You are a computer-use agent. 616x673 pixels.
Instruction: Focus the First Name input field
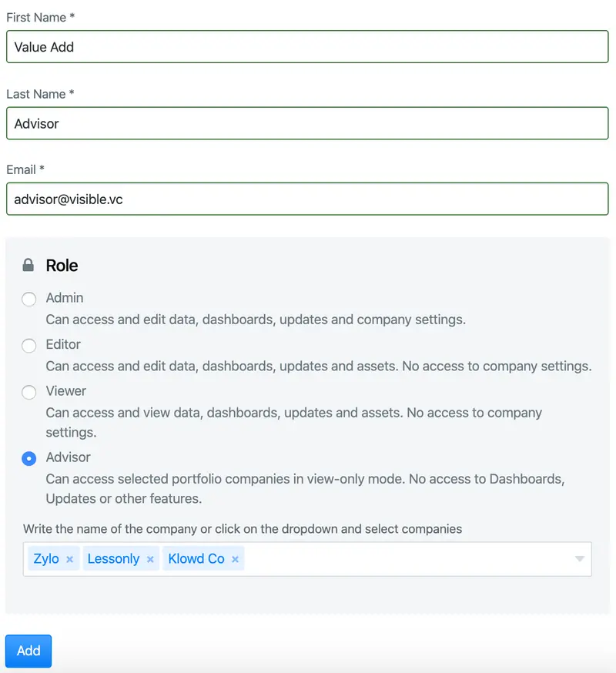tap(307, 47)
